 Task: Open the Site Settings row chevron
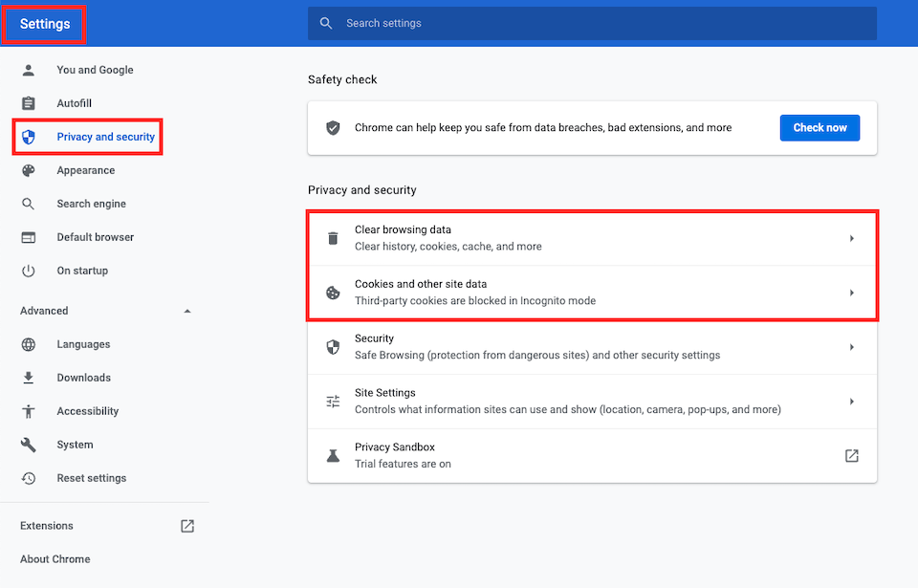coord(851,402)
